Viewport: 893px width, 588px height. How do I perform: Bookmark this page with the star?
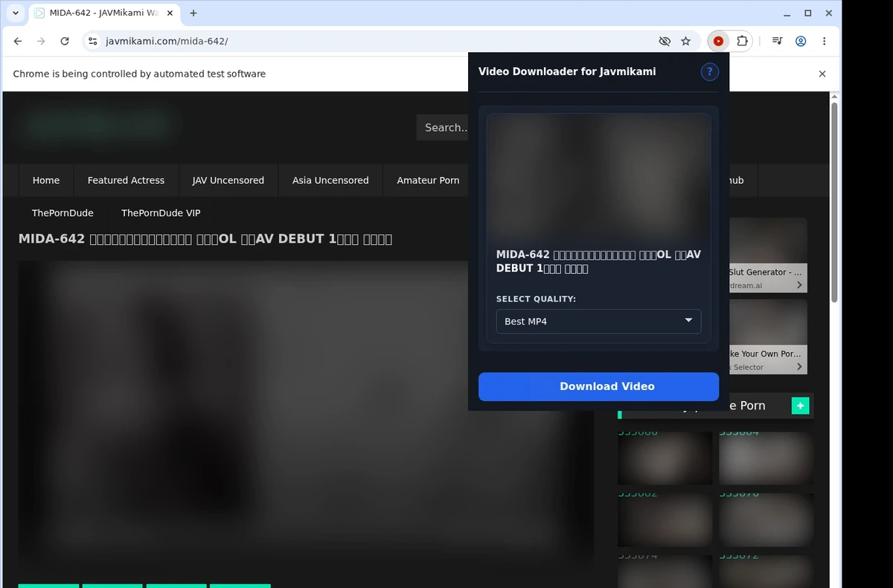click(x=686, y=42)
